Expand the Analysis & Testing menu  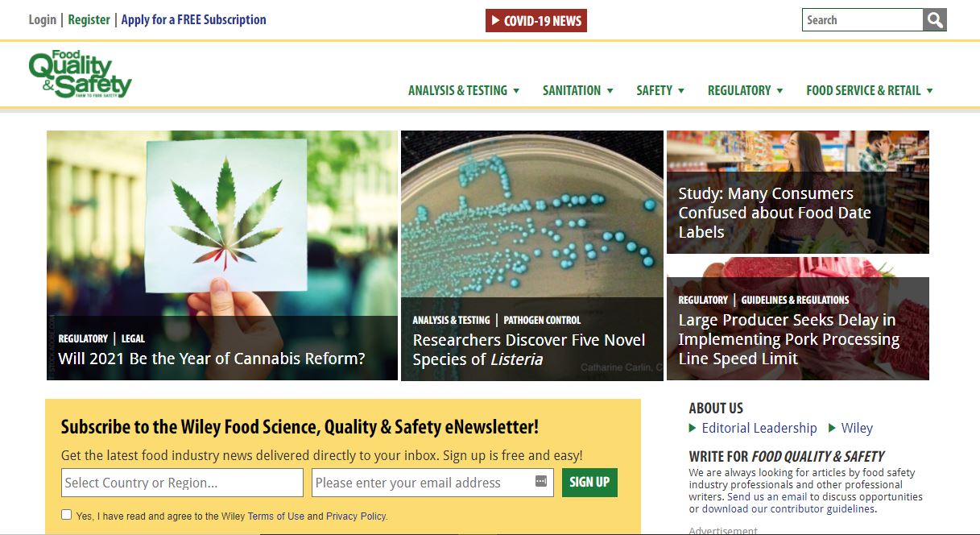(463, 90)
